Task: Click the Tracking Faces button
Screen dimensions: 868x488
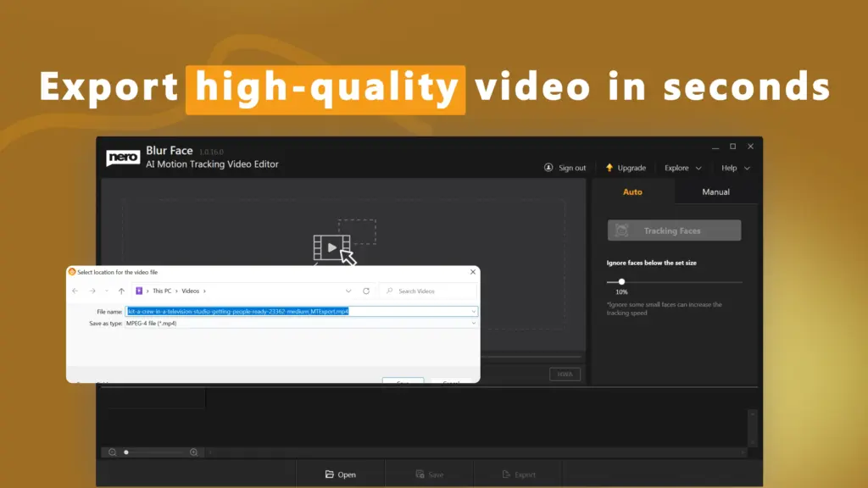Action: coord(674,230)
